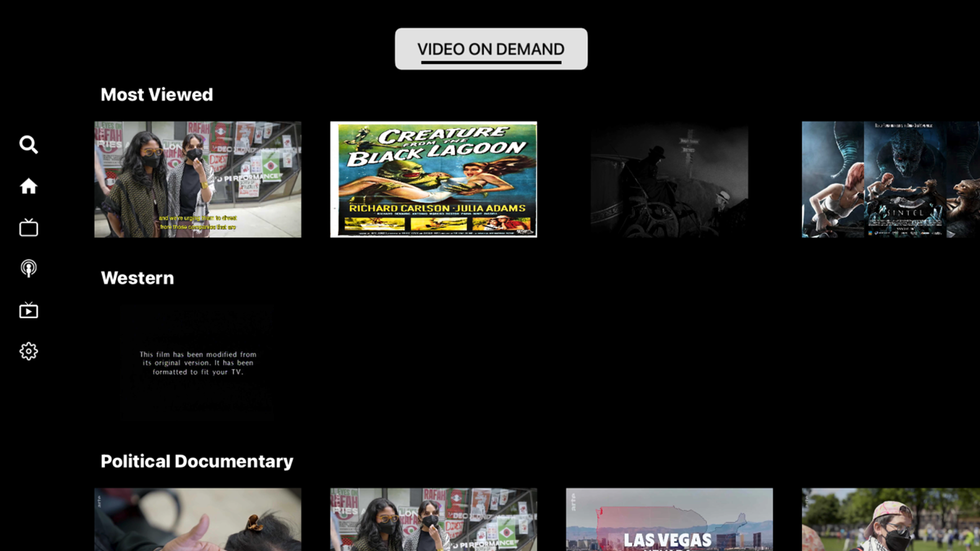Open the podcasts icon in sidebar
This screenshot has height=551, width=980.
[x=29, y=268]
